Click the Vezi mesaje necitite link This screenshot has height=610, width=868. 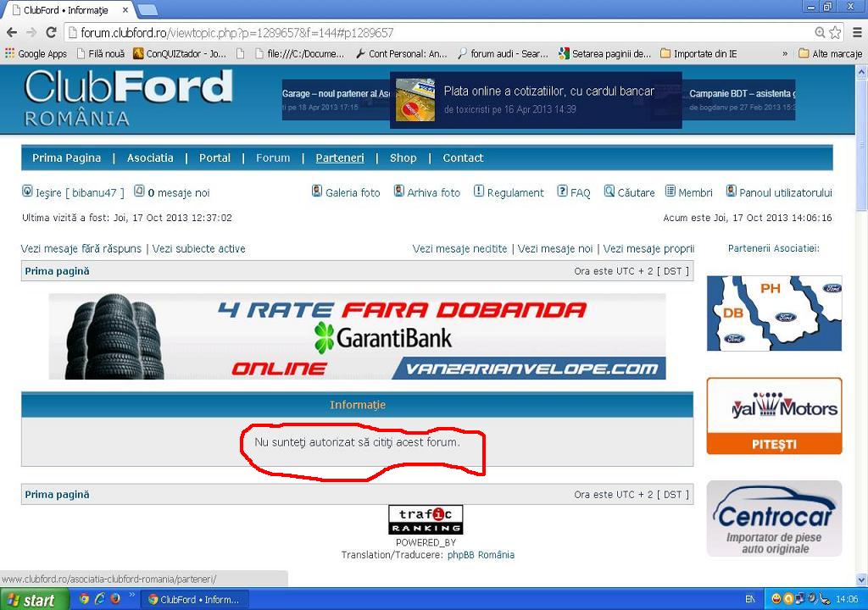(x=459, y=248)
